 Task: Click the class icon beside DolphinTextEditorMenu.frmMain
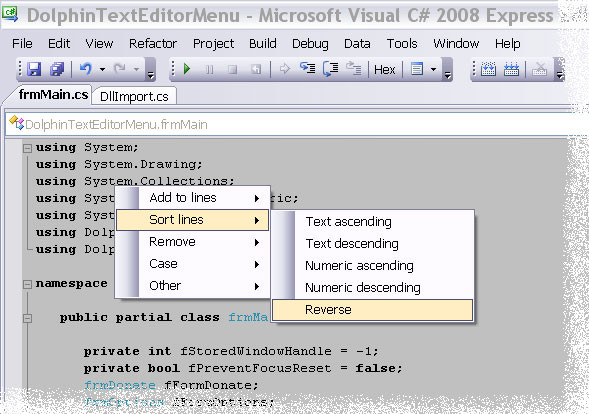(17, 123)
